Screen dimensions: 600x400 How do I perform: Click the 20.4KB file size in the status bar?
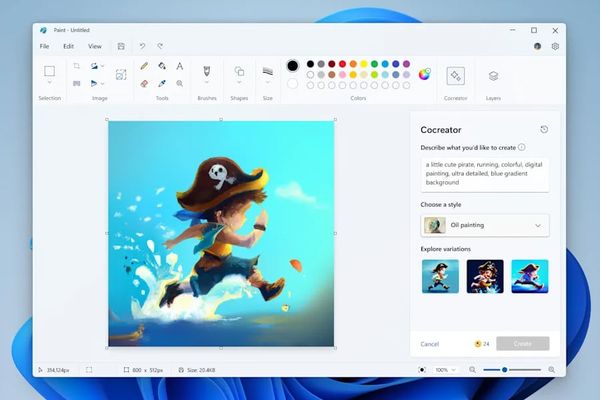pos(197,370)
